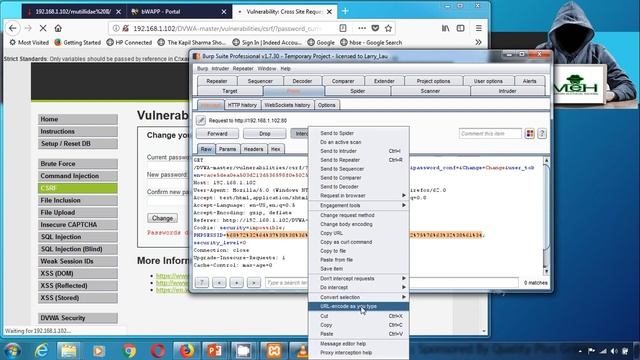Open File Explorer from taskbar
Screen dimensions: 640x360
pos(69,351)
